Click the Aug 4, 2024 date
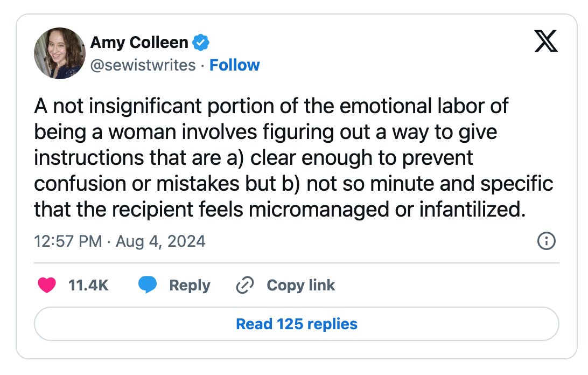Image resolution: width=588 pixels, height=375 pixels. (x=160, y=241)
